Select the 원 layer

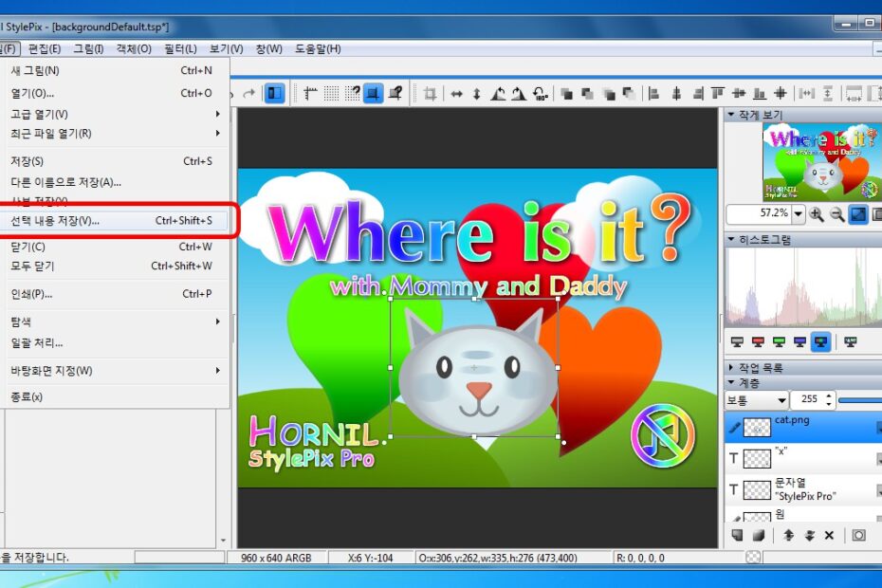tap(803, 514)
